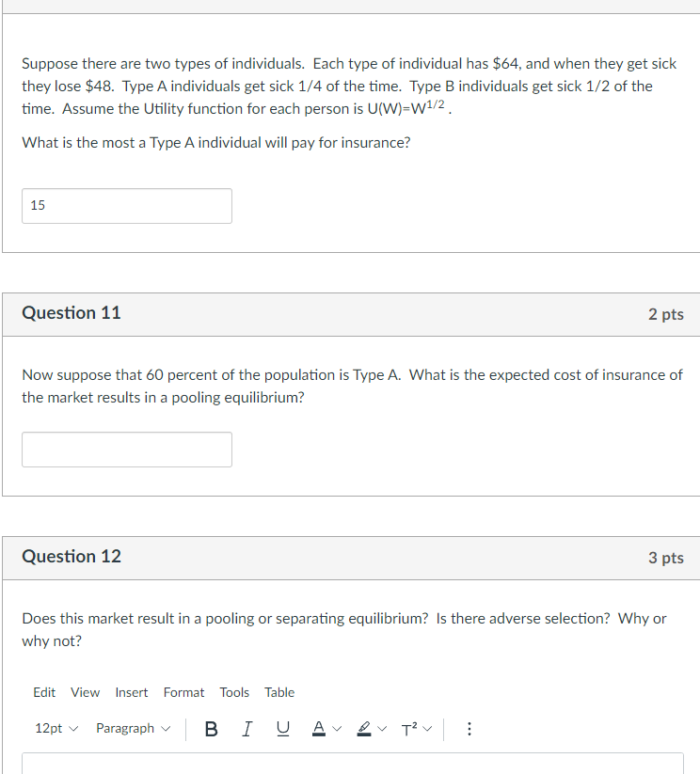Apply background highlight color icon
The width and height of the screenshot is (700, 774).
364,729
